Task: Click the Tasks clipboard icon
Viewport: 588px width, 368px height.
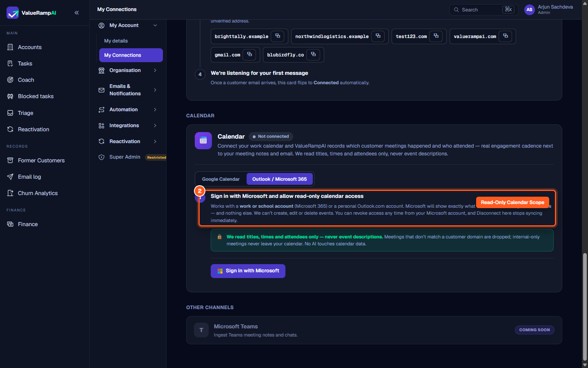Action: 10,63
